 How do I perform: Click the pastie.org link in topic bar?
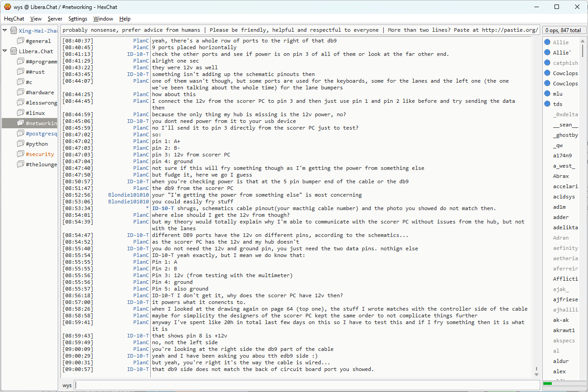pos(509,30)
